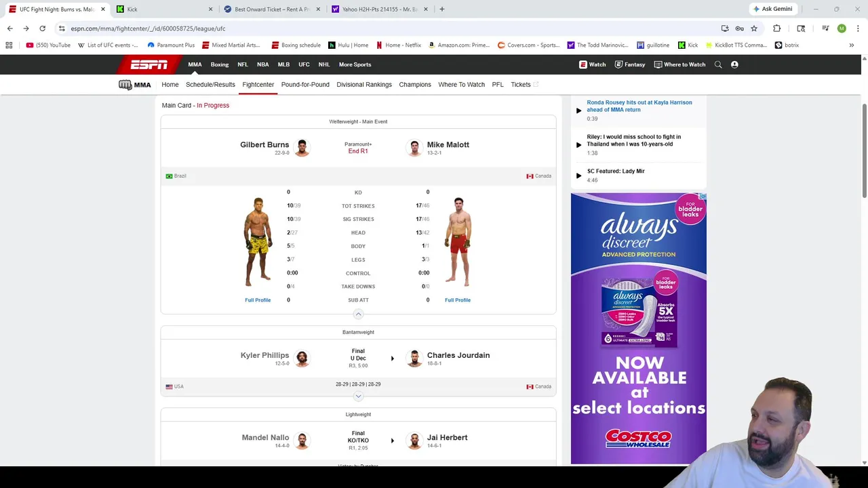Image resolution: width=868 pixels, height=488 pixels.
Task: Click Mike Malott headshot
Action: pyautogui.click(x=414, y=148)
